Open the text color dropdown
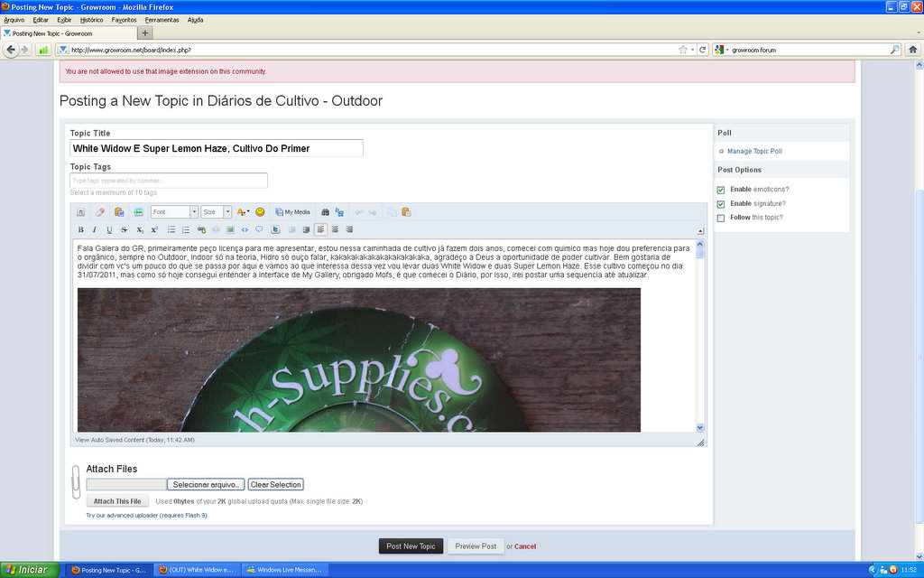The width and height of the screenshot is (924, 578). [x=243, y=211]
